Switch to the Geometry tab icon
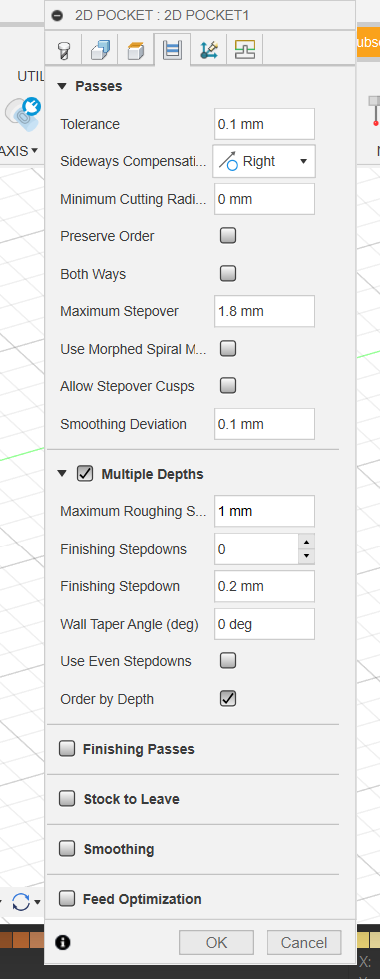 pos(100,50)
